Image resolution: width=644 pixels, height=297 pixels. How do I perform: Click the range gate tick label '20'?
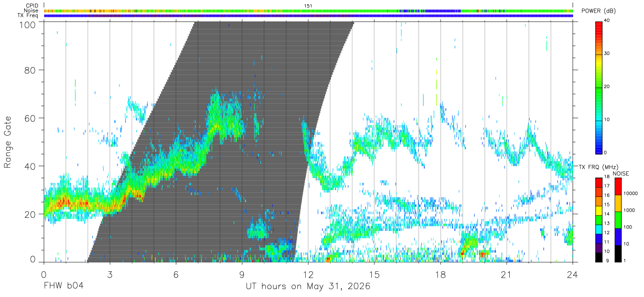point(31,215)
